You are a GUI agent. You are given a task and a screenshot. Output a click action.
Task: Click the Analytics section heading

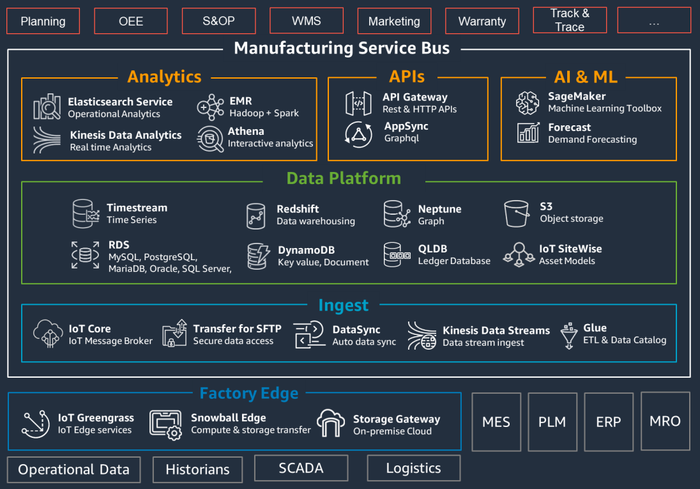pyautogui.click(x=164, y=76)
